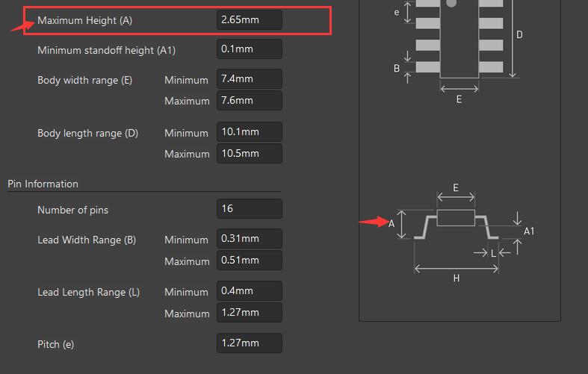
Task: Change Body length minimum 10.1mm field
Action: [x=250, y=132]
